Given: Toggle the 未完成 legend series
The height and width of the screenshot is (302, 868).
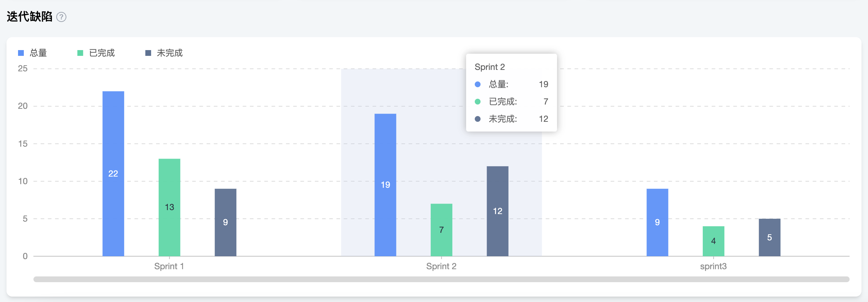Looking at the screenshot, I should [170, 53].
